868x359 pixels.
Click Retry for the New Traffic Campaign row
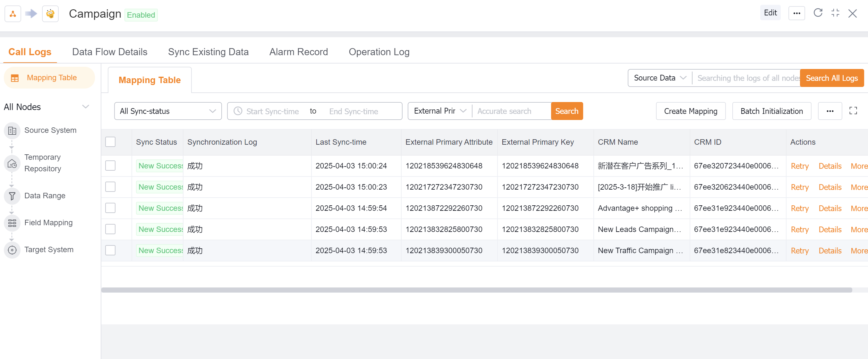(799, 251)
